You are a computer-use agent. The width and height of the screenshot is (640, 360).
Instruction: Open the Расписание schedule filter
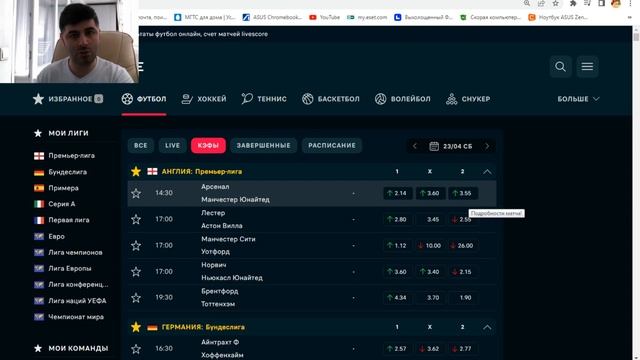332,145
